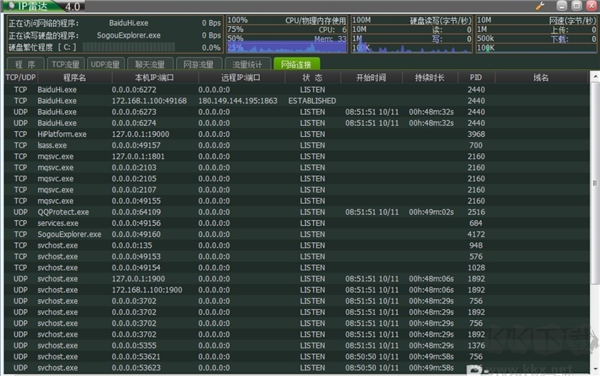Select the BaiduHi.exe UDP row port 6273
The image size is (600, 376).
click(x=297, y=112)
